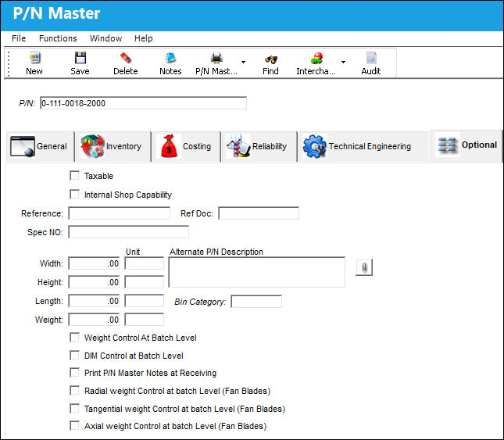Viewport: 504px width, 440px height.
Task: Open the Audit log
Action: [x=371, y=63]
